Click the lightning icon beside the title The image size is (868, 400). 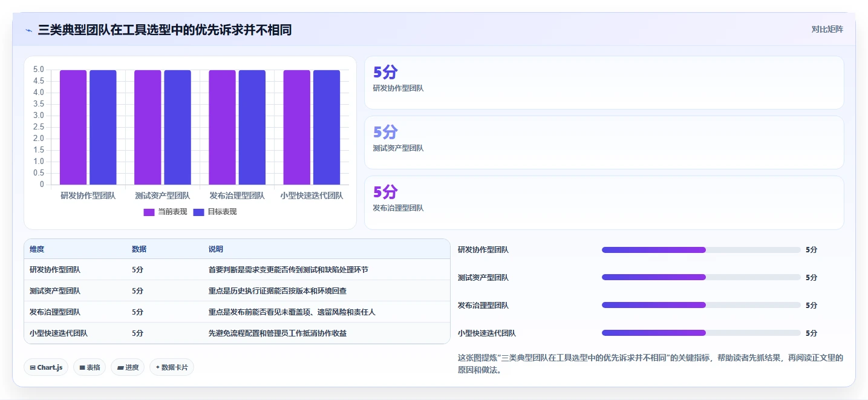point(28,30)
